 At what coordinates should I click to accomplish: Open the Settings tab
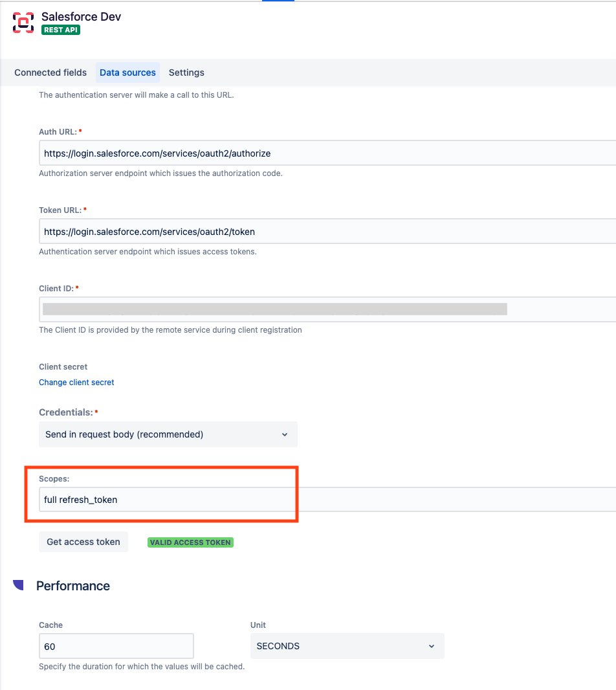tap(186, 72)
